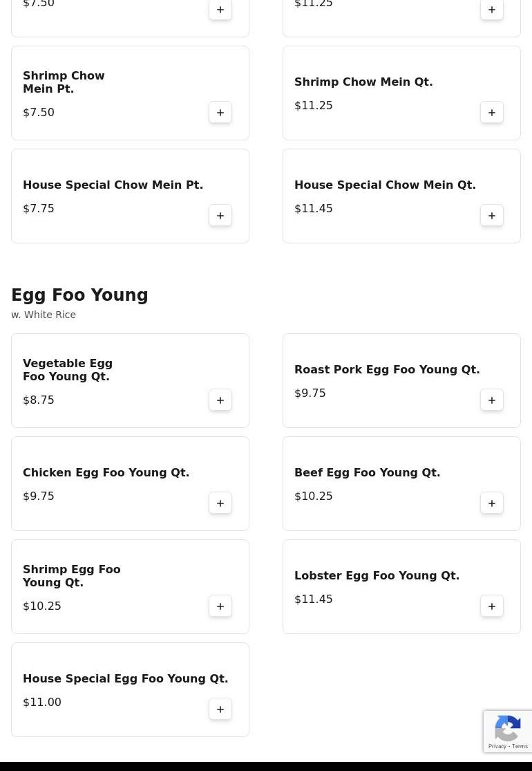
Task: Add Lobster Egg Foo Young Qt.
Action: (x=492, y=606)
